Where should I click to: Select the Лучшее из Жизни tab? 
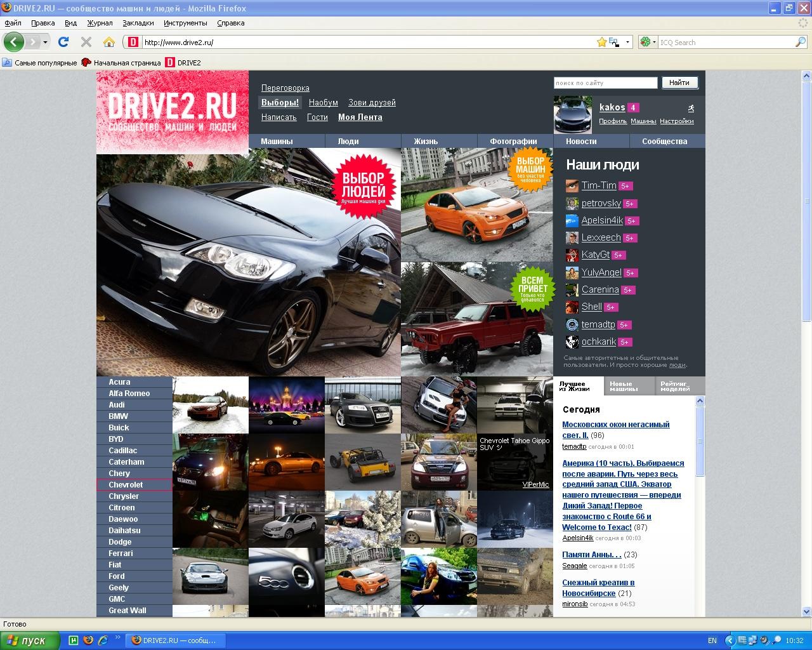(x=579, y=386)
